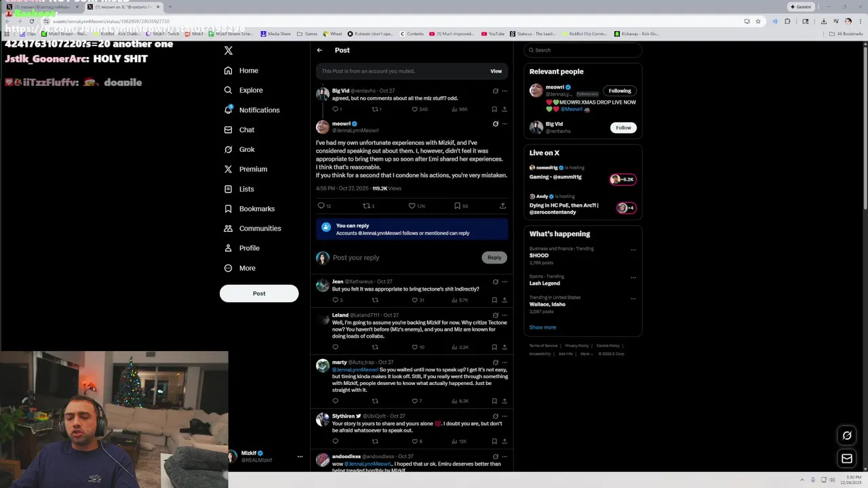Click the back arrow beside Post
This screenshot has width=868, height=488.
click(x=319, y=50)
